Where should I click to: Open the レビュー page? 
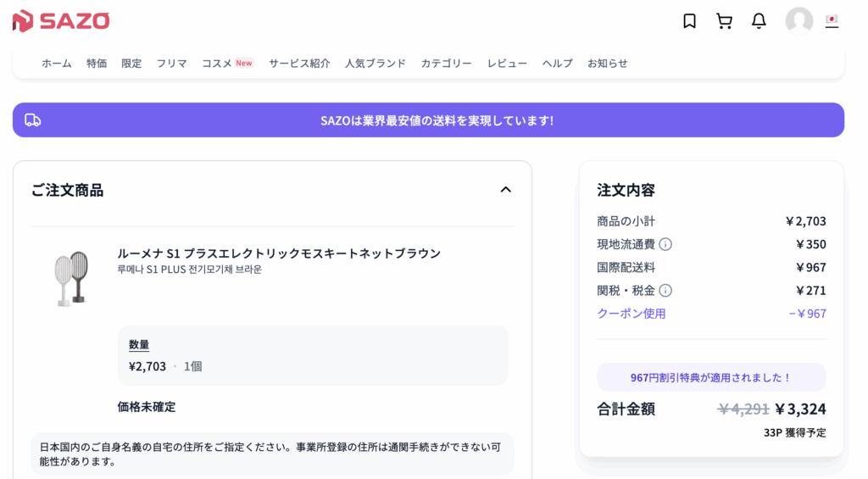pos(507,64)
